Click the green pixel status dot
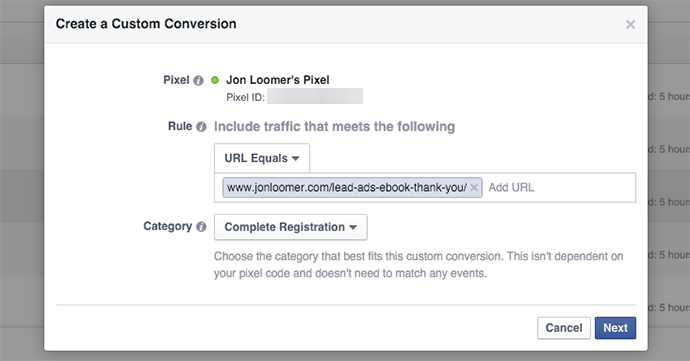690x361 pixels. (x=215, y=80)
